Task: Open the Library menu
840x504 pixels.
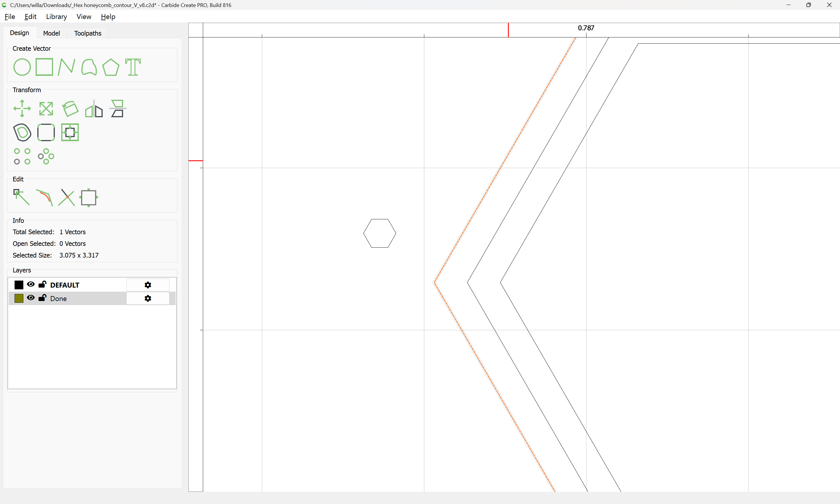Action: pos(56,17)
